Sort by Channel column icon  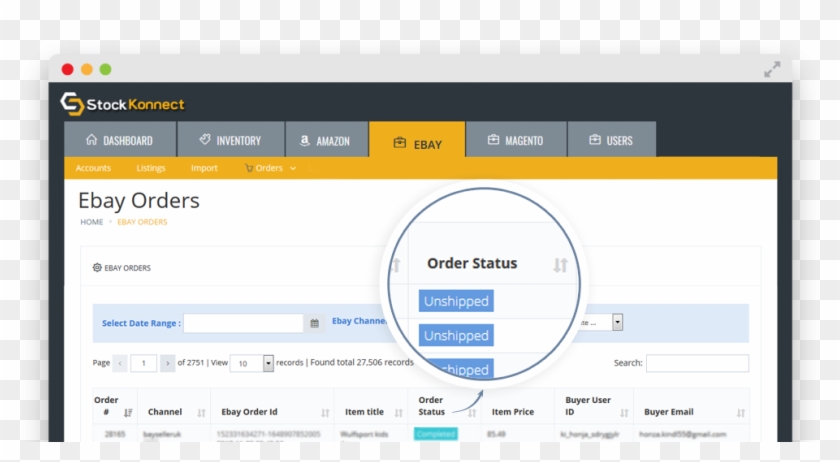point(201,413)
